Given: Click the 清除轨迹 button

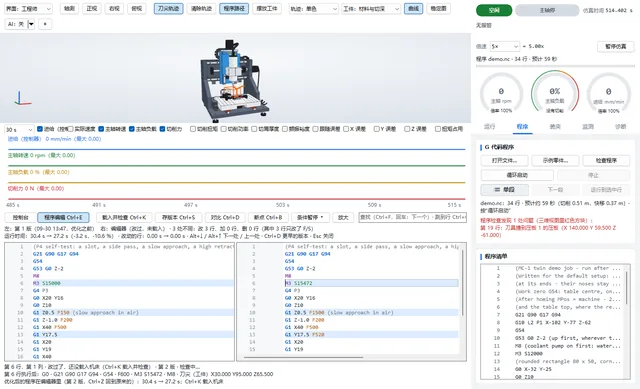Looking at the screenshot, I should point(201,9).
